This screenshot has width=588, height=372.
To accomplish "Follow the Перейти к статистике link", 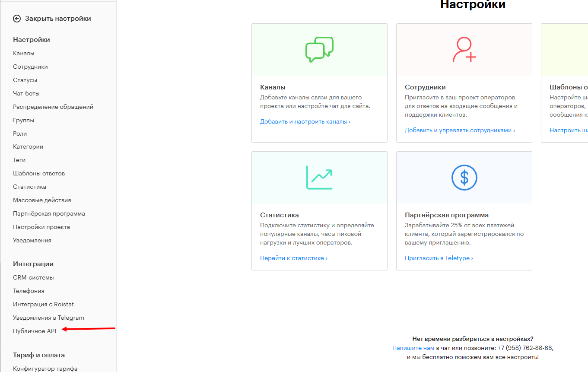I will tap(294, 258).
